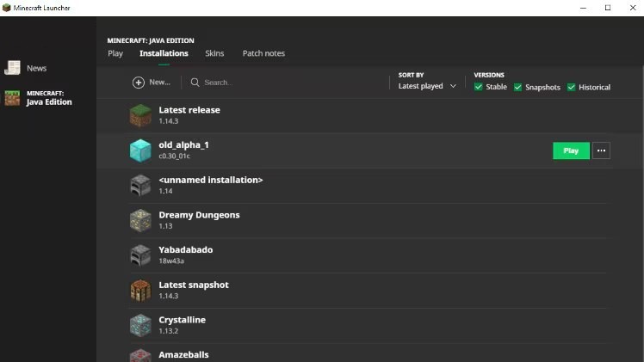Select the <unnamed installation> entry name
This screenshot has width=644, height=362.
point(211,180)
